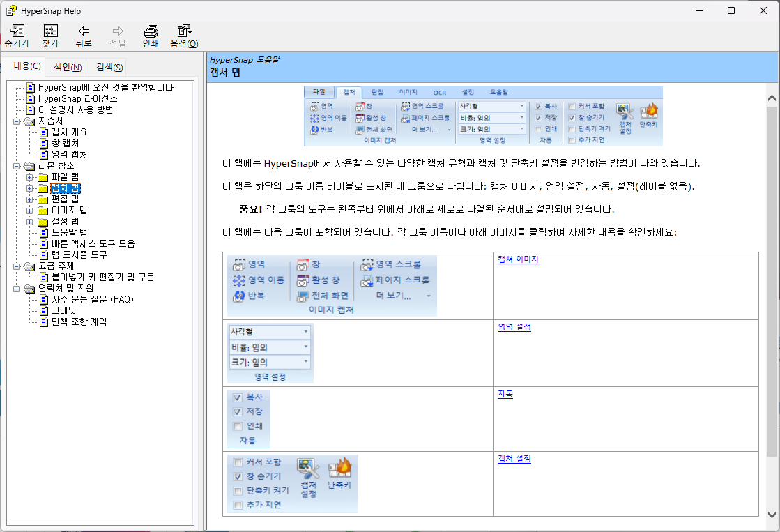Open 자주 묻는 질문 (FAQ) topic
The height and width of the screenshot is (532, 780).
[93, 299]
